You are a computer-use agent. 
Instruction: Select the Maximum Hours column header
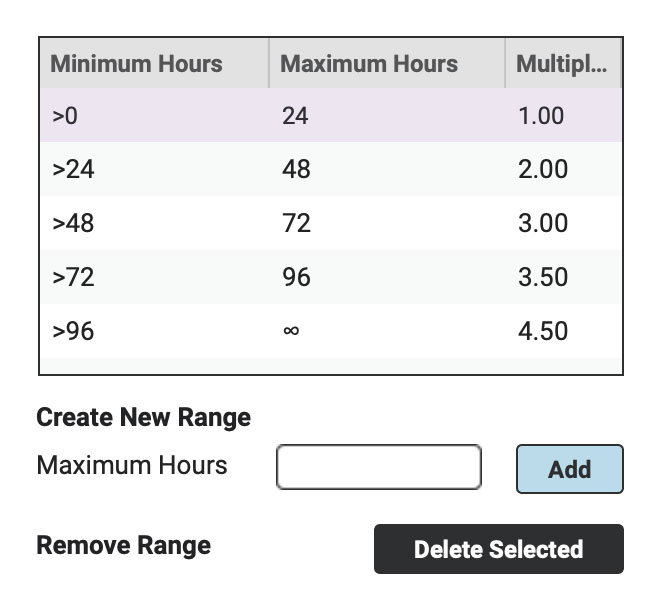click(387, 63)
